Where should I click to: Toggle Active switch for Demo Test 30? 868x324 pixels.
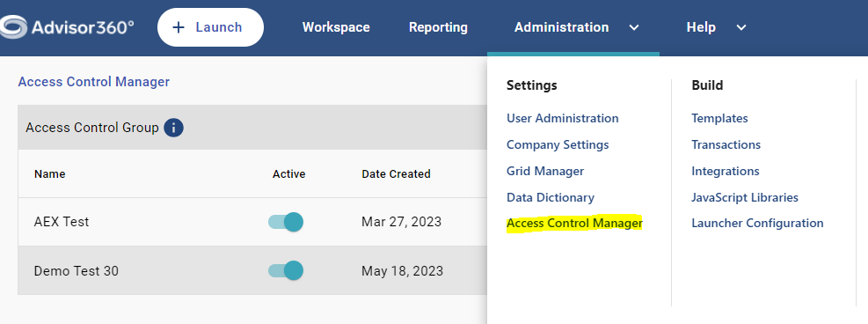[x=286, y=271]
